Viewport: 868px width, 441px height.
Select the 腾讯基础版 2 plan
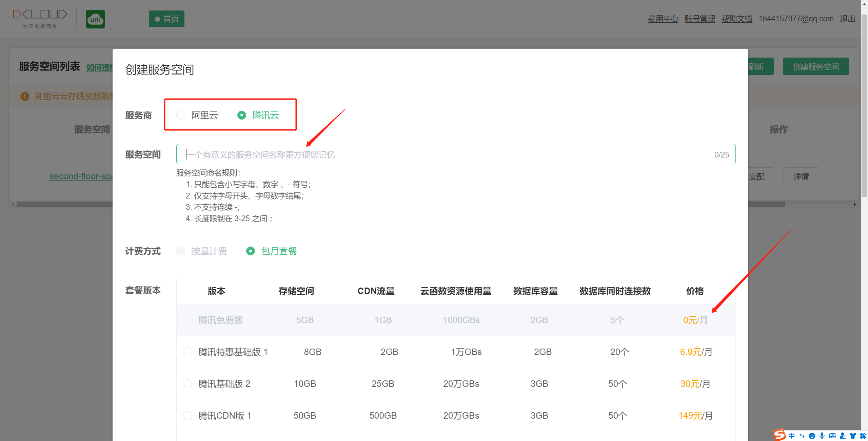[188, 384]
